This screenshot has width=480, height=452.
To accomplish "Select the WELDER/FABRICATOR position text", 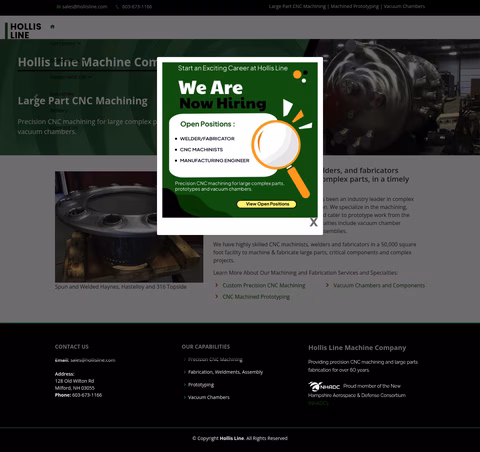I will (x=207, y=139).
